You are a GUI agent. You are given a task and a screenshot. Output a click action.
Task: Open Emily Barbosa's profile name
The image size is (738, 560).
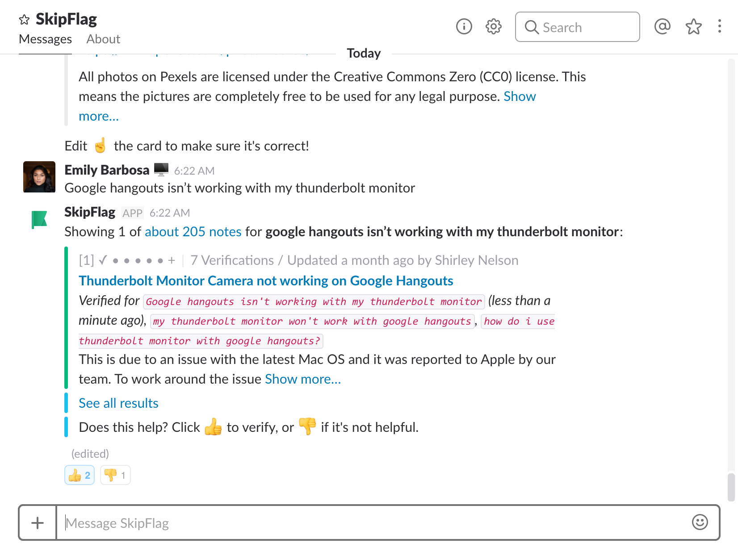pyautogui.click(x=107, y=170)
